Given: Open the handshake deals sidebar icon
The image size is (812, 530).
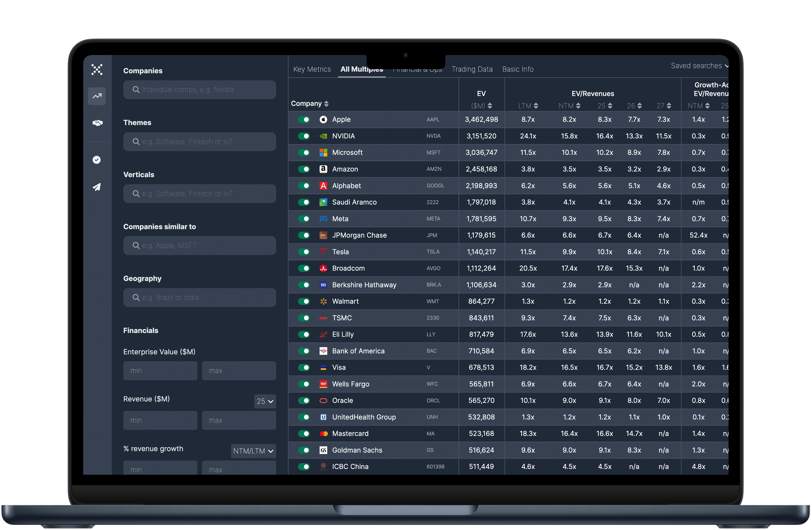Looking at the screenshot, I should [97, 123].
